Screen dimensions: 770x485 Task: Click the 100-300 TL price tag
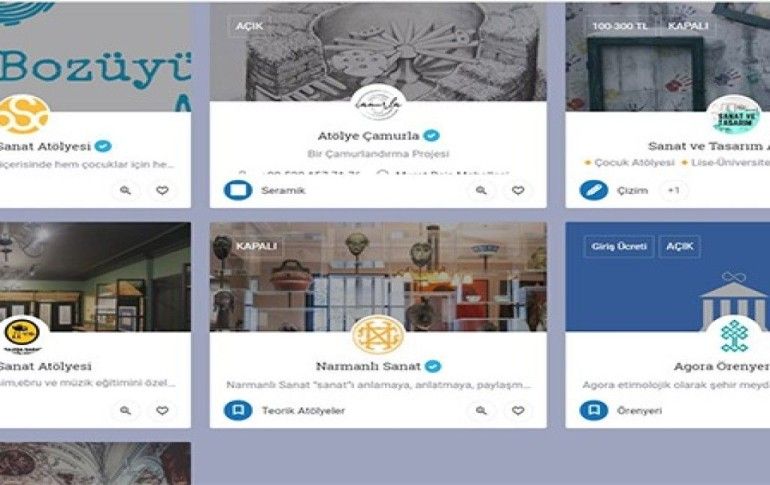[x=620, y=26]
